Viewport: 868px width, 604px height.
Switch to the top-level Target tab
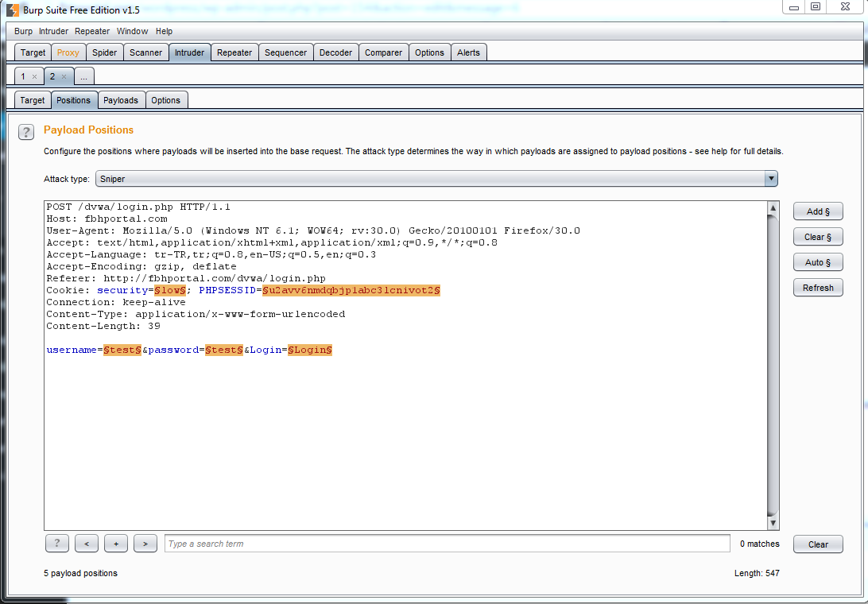(33, 52)
